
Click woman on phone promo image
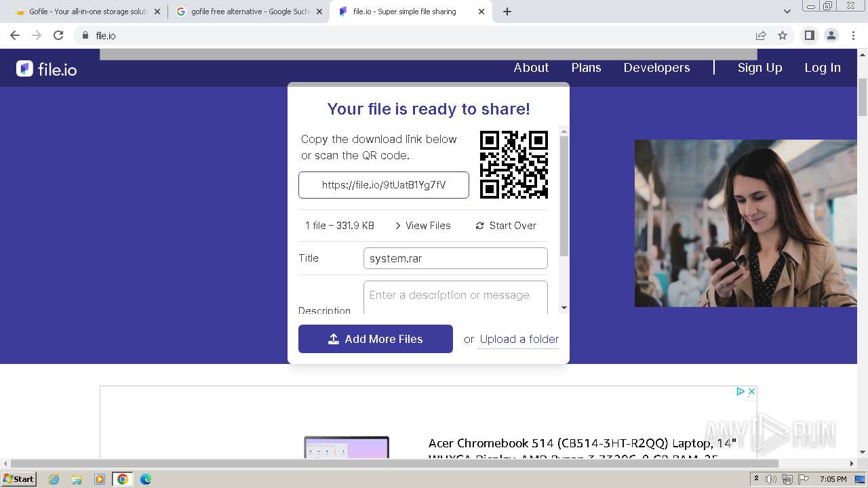point(746,223)
